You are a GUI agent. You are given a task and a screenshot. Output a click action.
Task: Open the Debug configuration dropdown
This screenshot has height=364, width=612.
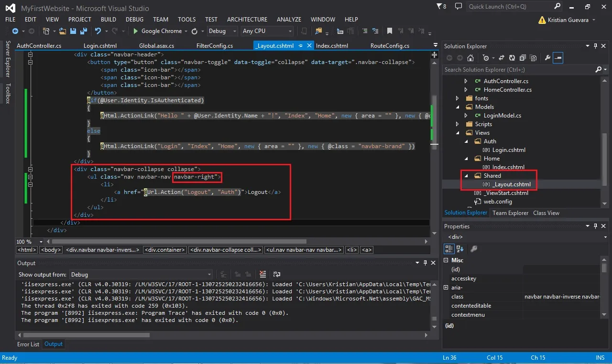(x=222, y=31)
